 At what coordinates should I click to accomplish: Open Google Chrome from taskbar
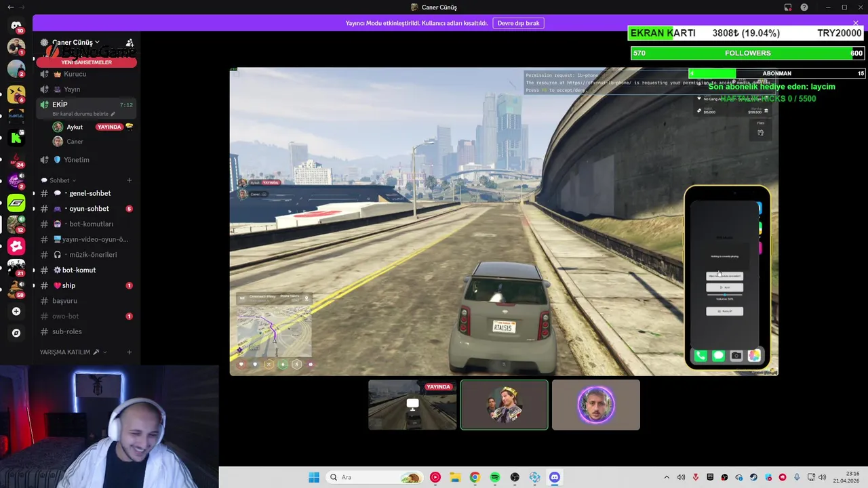click(x=475, y=477)
